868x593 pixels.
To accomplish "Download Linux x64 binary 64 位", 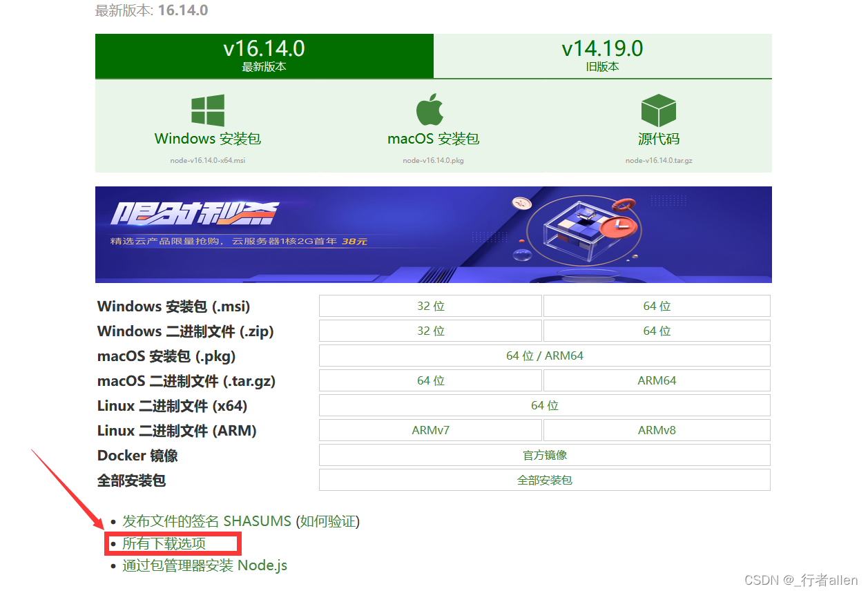I will click(545, 405).
